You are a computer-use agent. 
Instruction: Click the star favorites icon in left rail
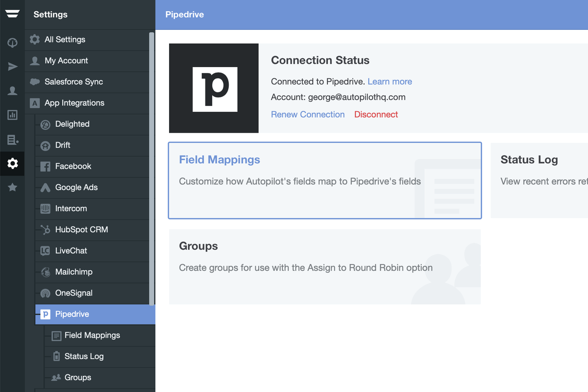point(12,187)
